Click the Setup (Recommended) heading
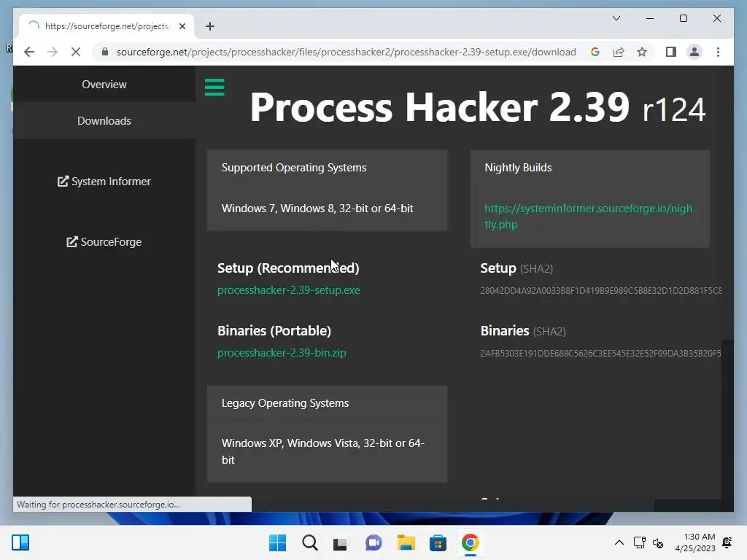Screen dimensions: 747x560 (288, 268)
